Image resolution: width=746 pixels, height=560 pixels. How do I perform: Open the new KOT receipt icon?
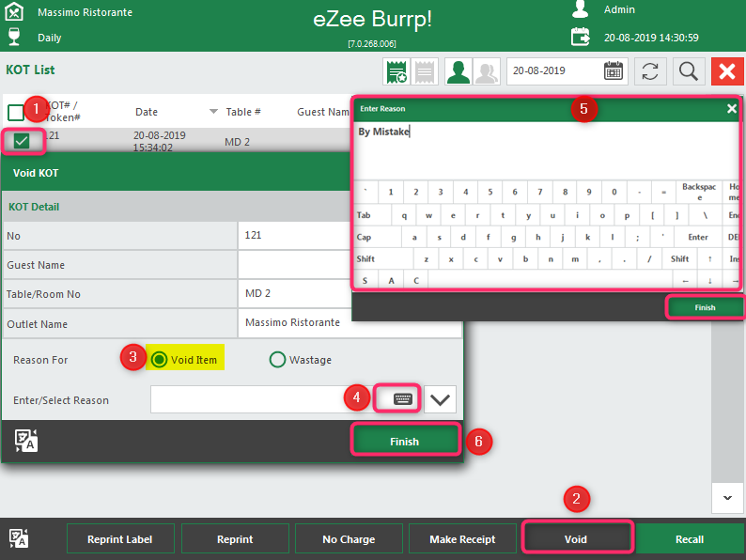coord(396,71)
